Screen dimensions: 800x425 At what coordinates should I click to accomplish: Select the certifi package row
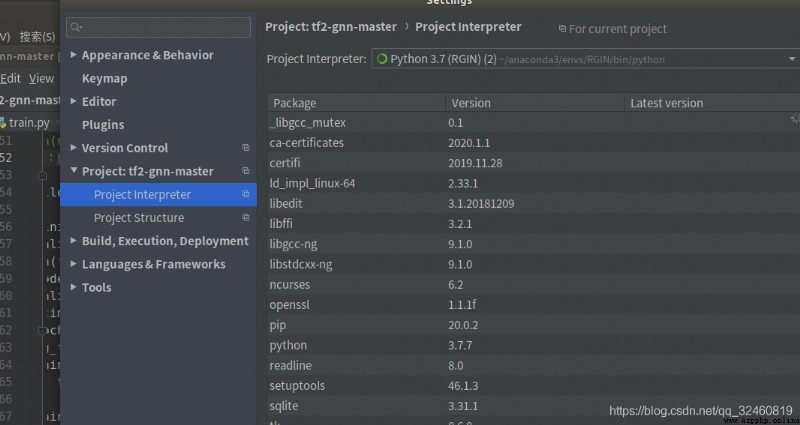[x=533, y=163]
